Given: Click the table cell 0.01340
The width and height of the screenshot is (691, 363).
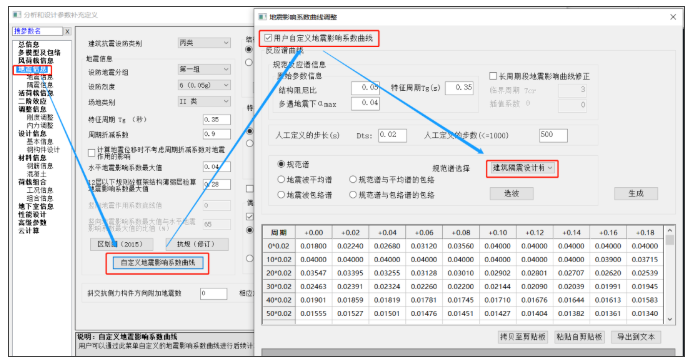Looking at the screenshot, I should [x=644, y=314].
